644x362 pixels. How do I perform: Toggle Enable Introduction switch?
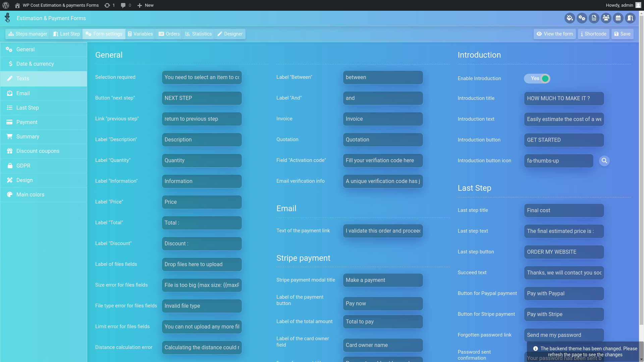click(x=537, y=78)
